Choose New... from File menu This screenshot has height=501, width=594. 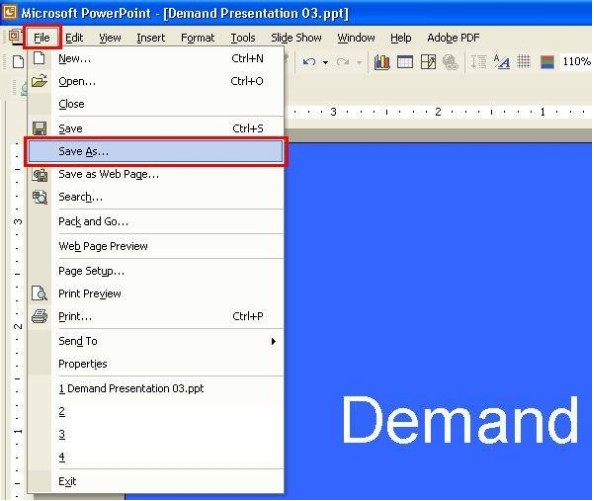click(x=156, y=59)
